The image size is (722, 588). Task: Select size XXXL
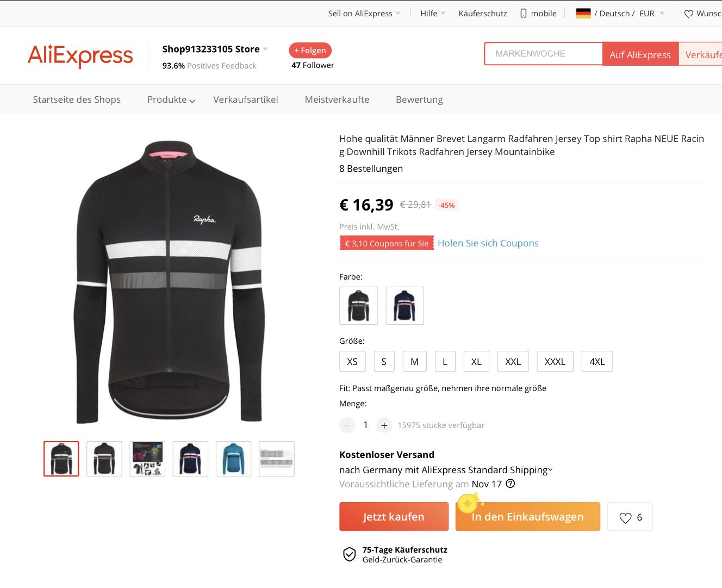[x=555, y=362]
